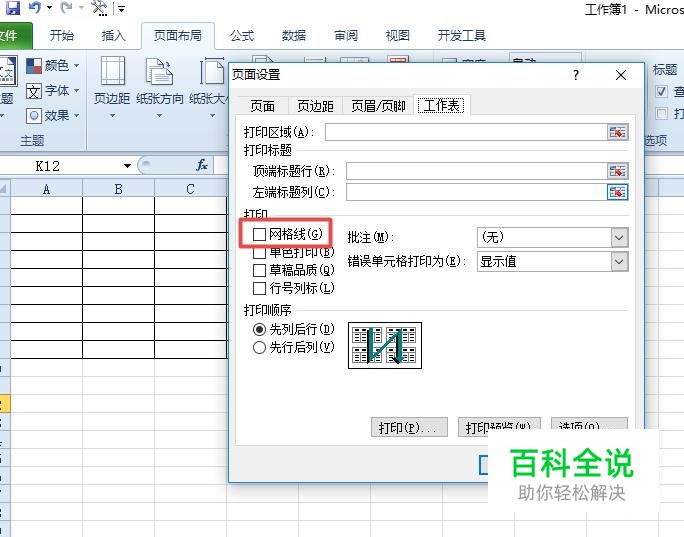
Task: Open the 效果 theme effects dropdown
Action: pos(53,116)
